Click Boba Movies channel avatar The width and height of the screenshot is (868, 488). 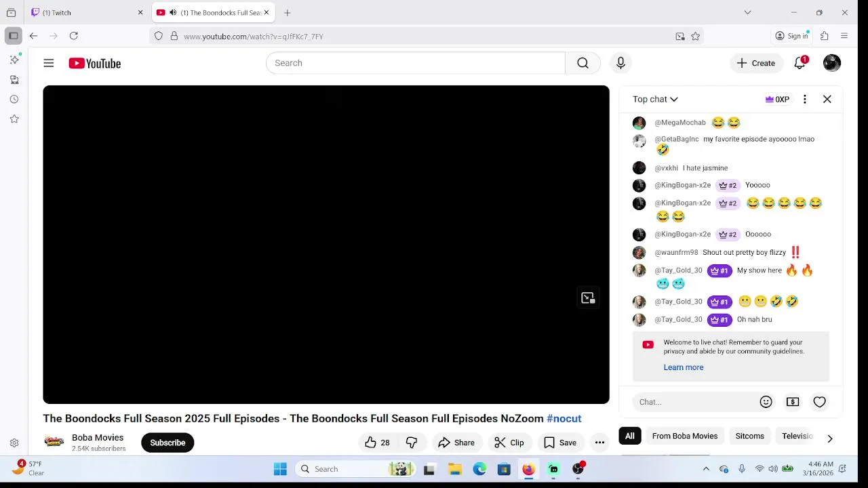pyautogui.click(x=54, y=442)
